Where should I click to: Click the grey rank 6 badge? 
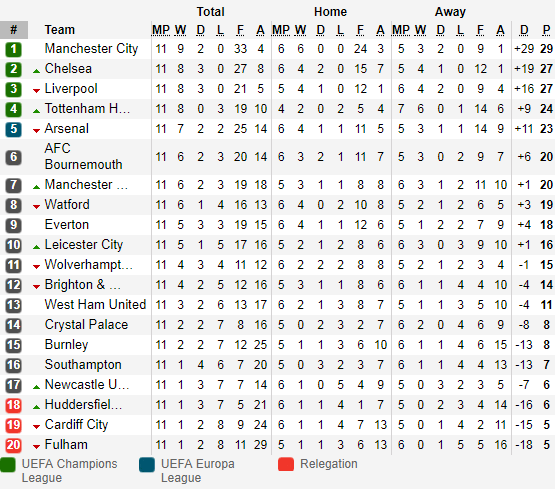(x=13, y=157)
